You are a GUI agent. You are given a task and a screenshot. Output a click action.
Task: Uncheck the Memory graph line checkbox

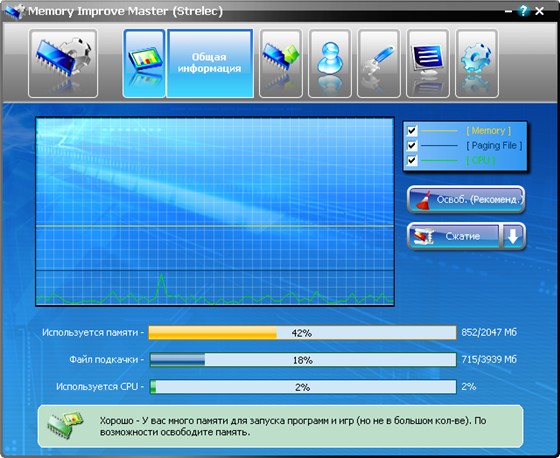[x=412, y=130]
